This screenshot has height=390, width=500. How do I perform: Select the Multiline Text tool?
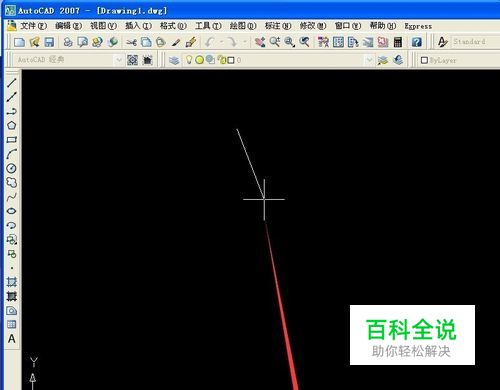[x=12, y=339]
